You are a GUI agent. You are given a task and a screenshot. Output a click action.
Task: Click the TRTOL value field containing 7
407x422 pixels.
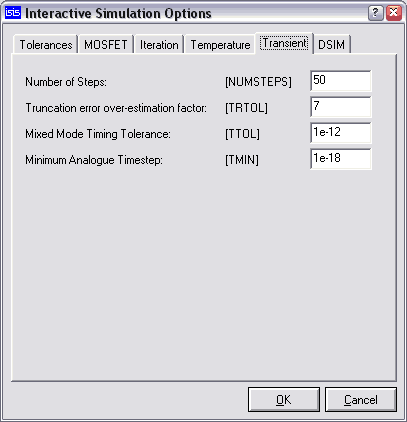point(341,107)
